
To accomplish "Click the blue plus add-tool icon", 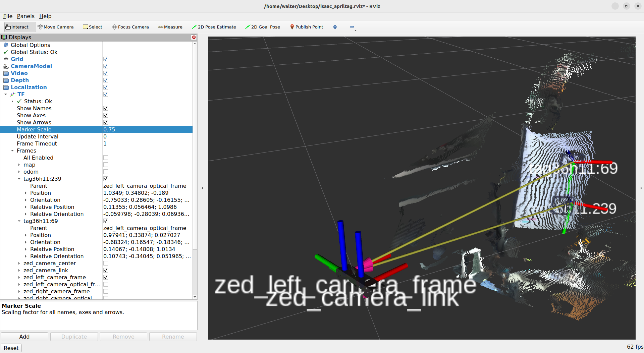I will [x=335, y=27].
